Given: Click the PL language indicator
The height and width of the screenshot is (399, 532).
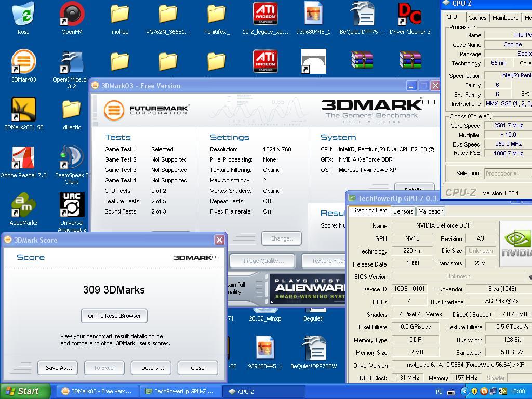Looking at the screenshot, I should click(x=438, y=392).
